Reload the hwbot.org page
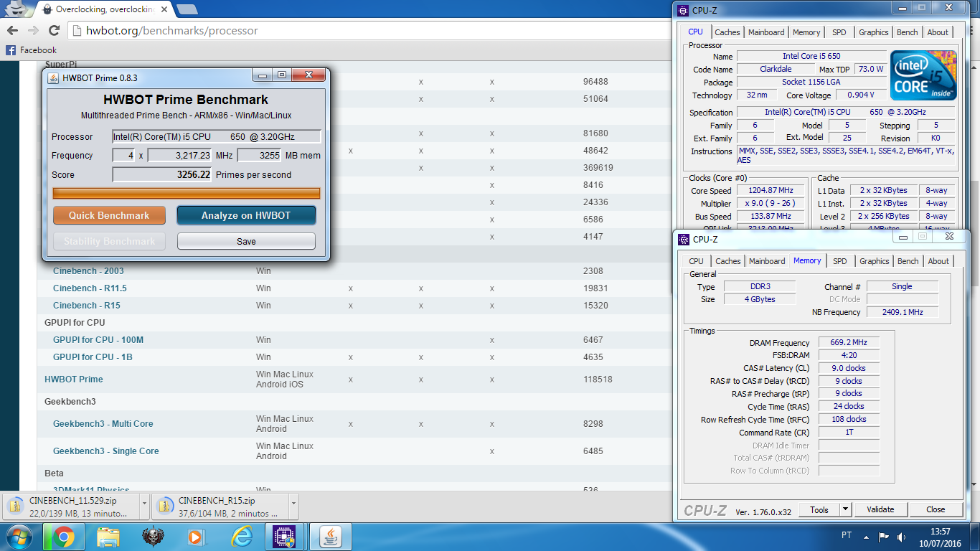This screenshot has height=551, width=980. coord(54,31)
